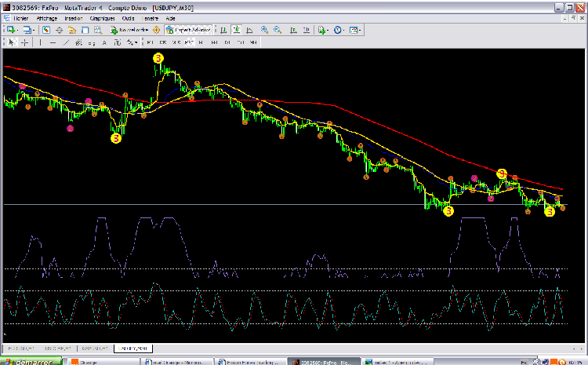Switch chart to bar chart mode
The image size is (588, 365).
[x=224, y=30]
